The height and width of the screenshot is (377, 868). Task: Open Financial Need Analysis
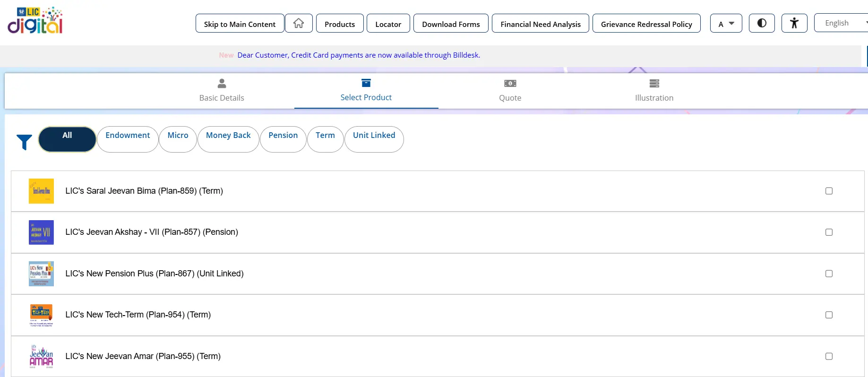click(x=541, y=23)
